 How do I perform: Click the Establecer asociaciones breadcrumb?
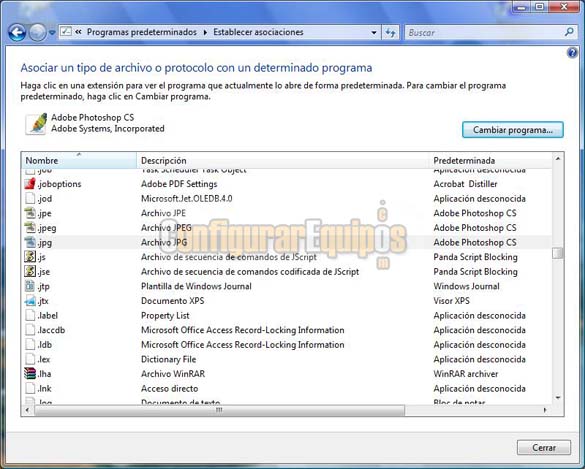258,32
